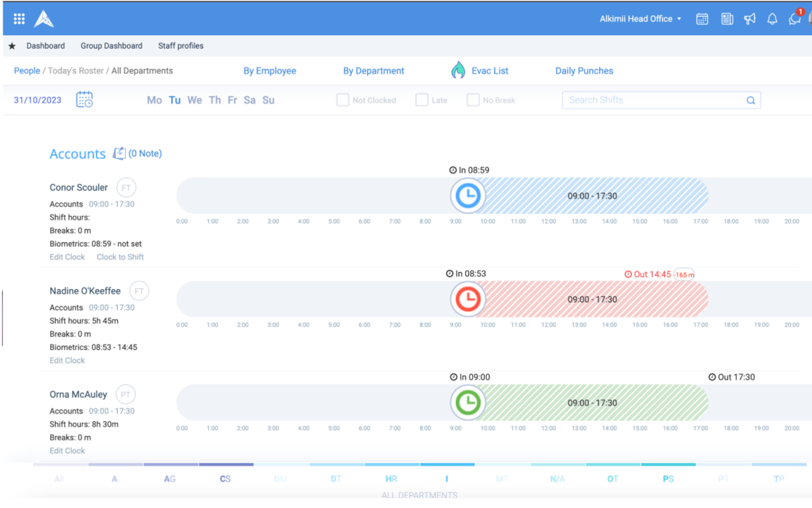
Task: Click Clock to Shift for Conor Scouler
Action: tap(120, 257)
